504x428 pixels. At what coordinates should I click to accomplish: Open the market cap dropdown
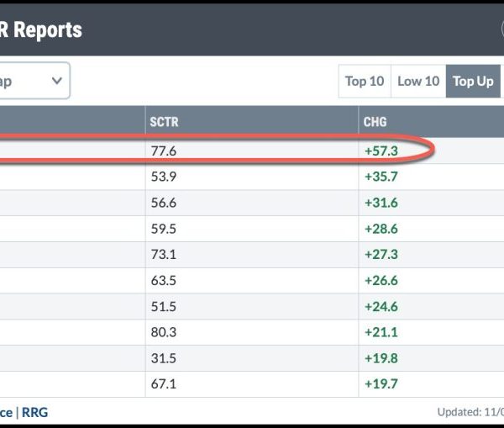pos(34,81)
